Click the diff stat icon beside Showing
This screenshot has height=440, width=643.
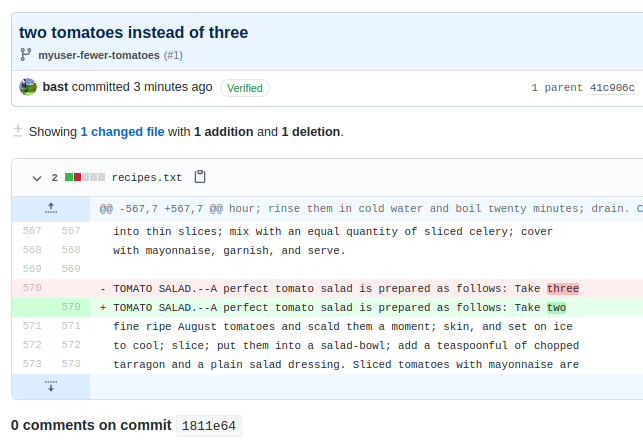(17, 131)
